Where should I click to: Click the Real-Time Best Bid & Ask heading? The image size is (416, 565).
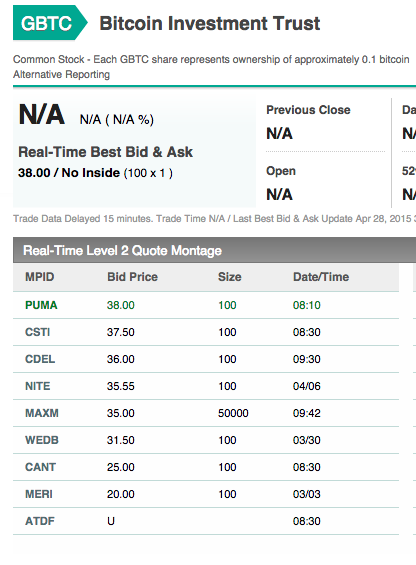[105, 152]
